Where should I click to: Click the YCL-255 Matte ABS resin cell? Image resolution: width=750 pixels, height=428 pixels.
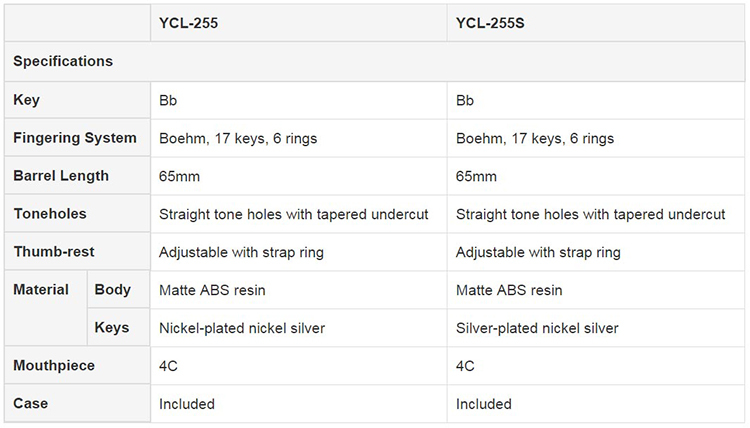pos(212,290)
